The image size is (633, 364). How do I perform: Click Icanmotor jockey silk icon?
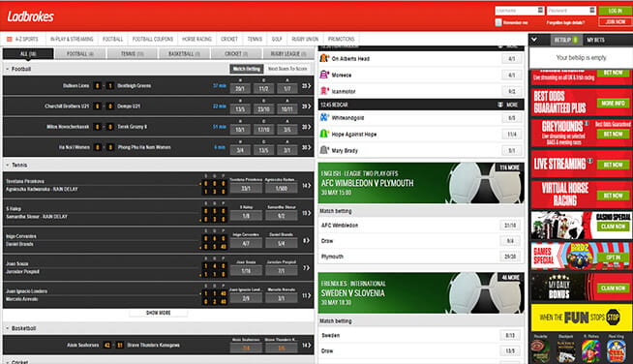pyautogui.click(x=324, y=91)
